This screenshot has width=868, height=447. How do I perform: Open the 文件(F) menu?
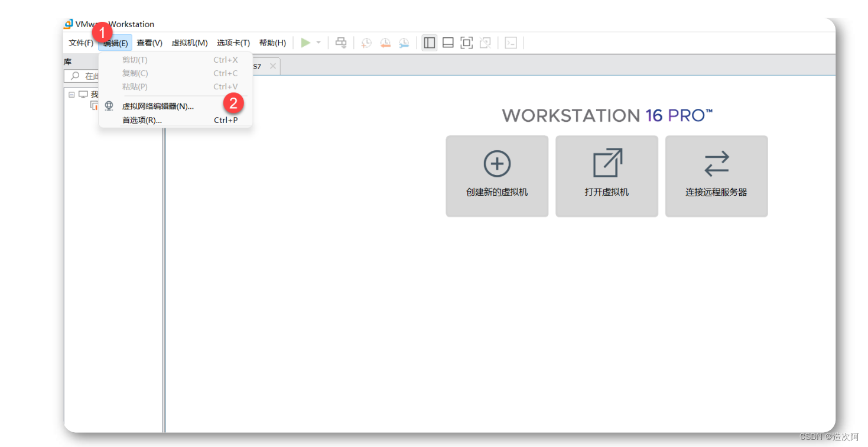pos(81,43)
